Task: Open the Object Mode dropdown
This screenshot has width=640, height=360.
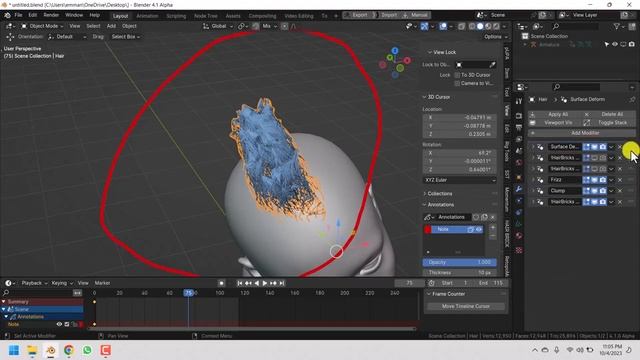Action: click(42, 26)
